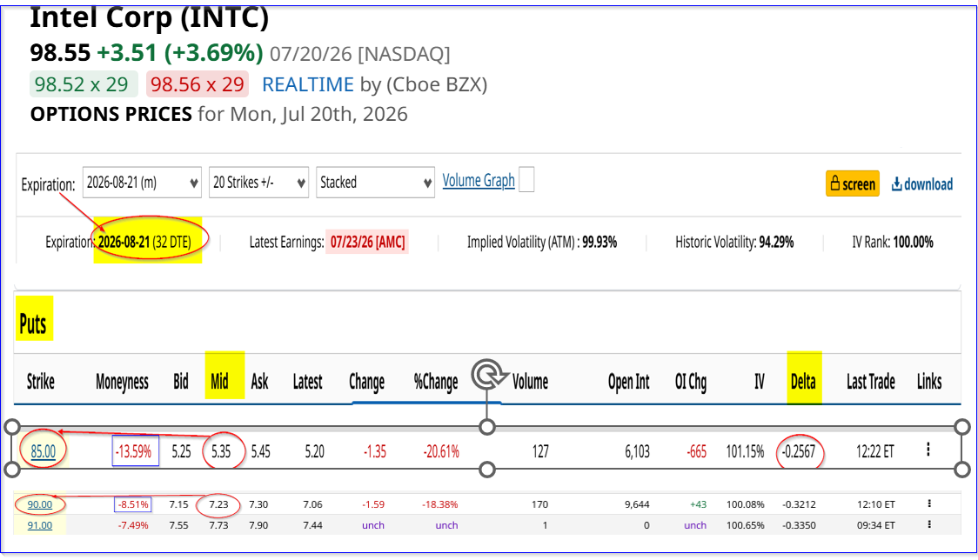Sort by the Moneyness column header
This screenshot has width=978, height=560.
(122, 382)
